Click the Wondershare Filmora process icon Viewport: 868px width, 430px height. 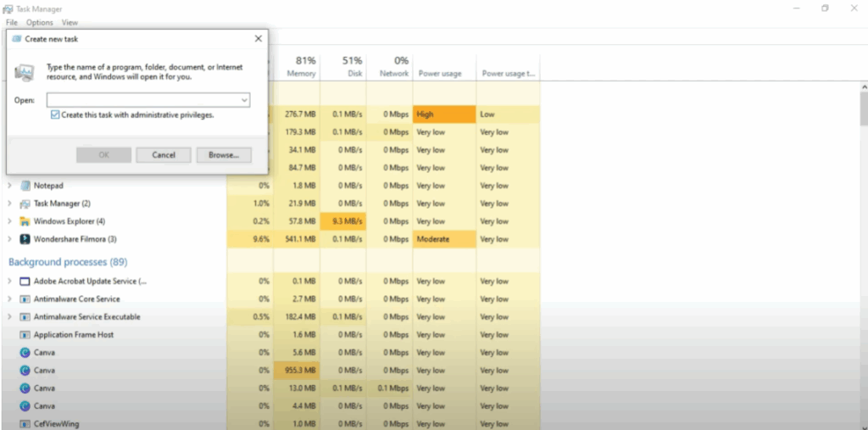(25, 239)
